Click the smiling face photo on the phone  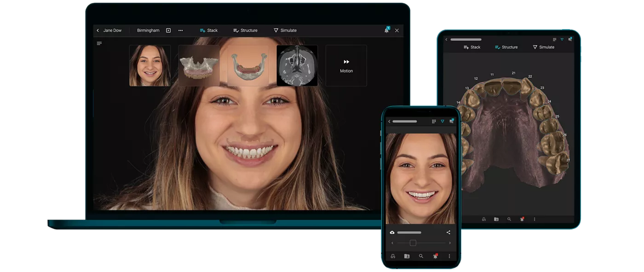(x=421, y=179)
